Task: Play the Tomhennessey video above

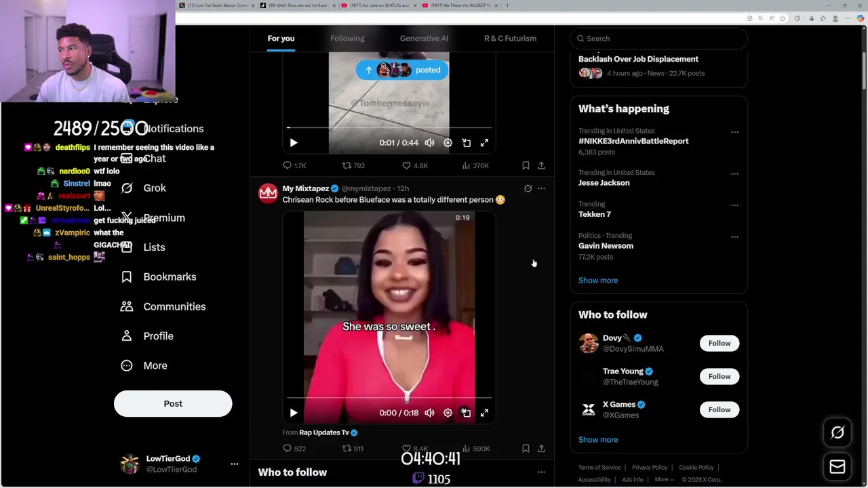Action: [x=294, y=143]
